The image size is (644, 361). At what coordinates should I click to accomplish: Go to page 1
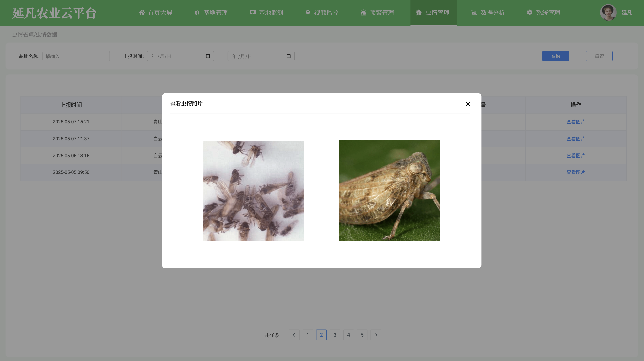(308, 335)
